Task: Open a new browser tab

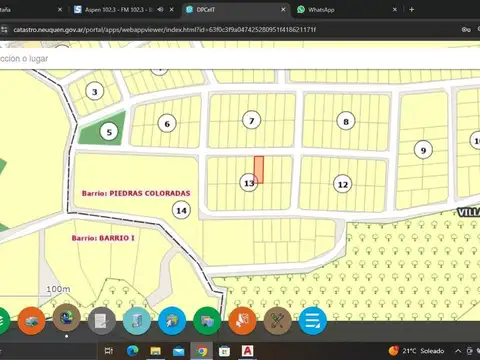Action: pos(412,10)
